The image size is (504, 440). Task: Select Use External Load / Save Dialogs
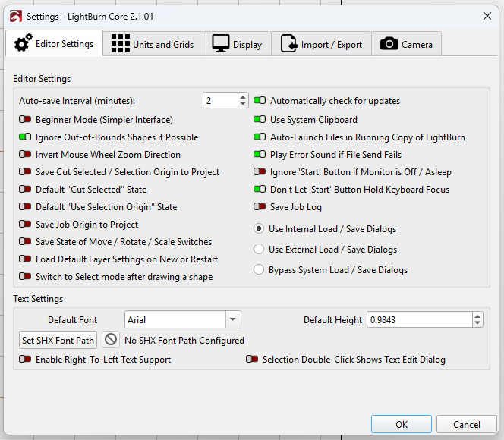coord(259,250)
